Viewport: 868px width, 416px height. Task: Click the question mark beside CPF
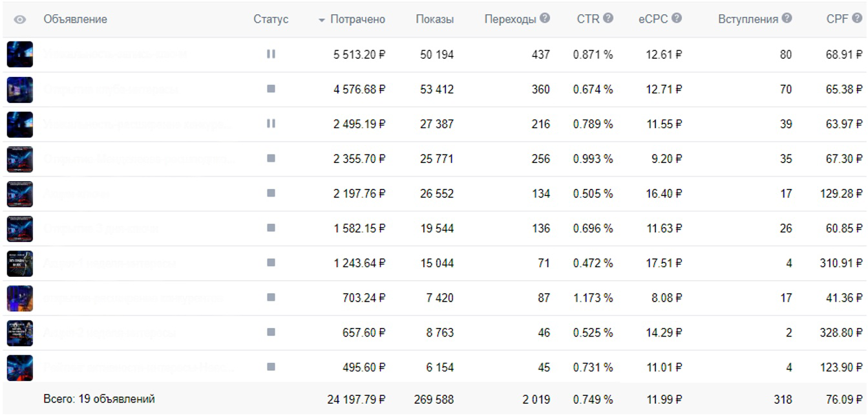pyautogui.click(x=857, y=19)
